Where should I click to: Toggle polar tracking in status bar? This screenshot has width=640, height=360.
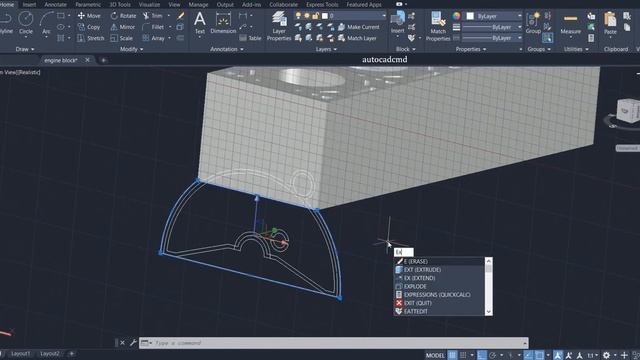click(493, 355)
